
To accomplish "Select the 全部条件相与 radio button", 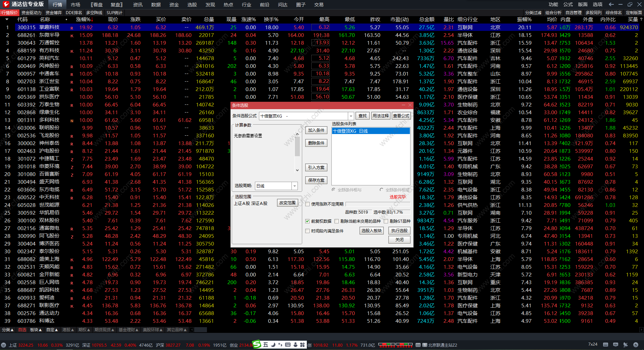I will pos(333,190).
